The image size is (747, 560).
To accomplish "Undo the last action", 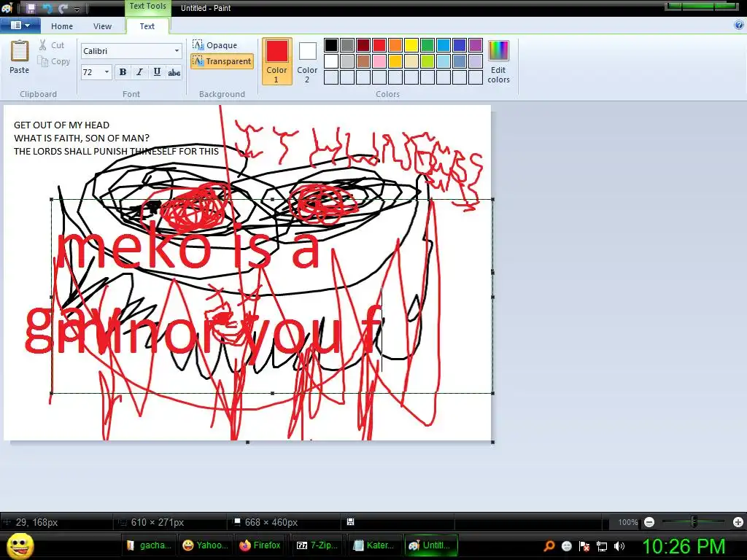I will point(47,8).
